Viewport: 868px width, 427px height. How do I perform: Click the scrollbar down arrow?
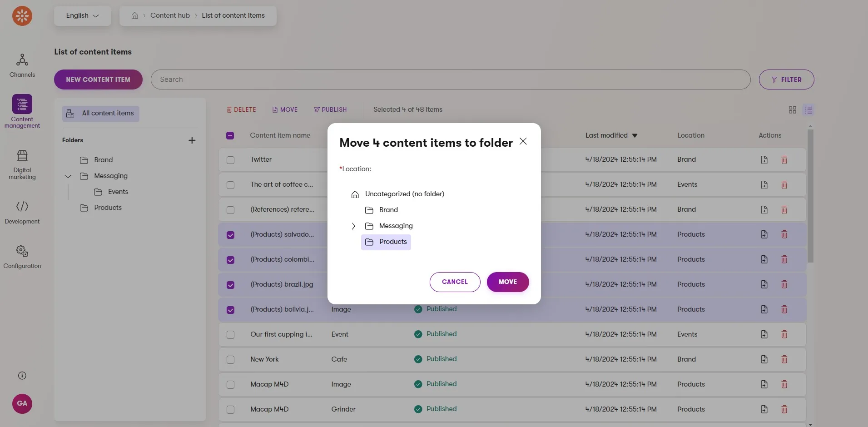click(810, 424)
